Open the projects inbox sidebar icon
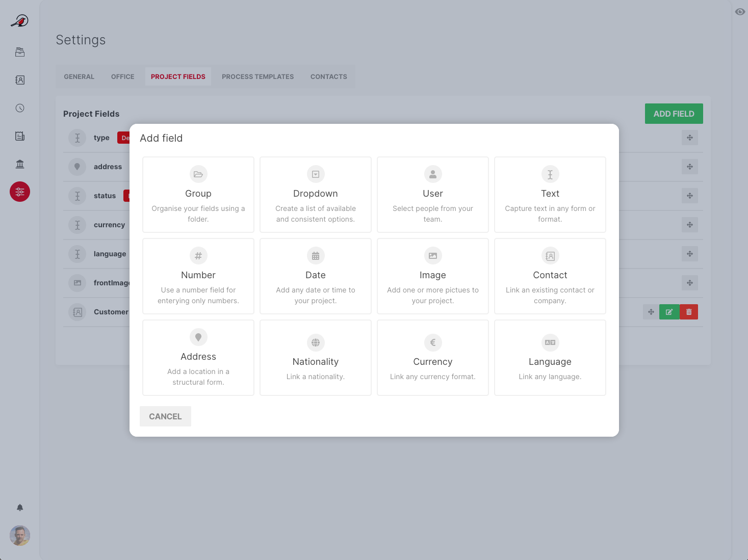The image size is (748, 560). [20, 52]
